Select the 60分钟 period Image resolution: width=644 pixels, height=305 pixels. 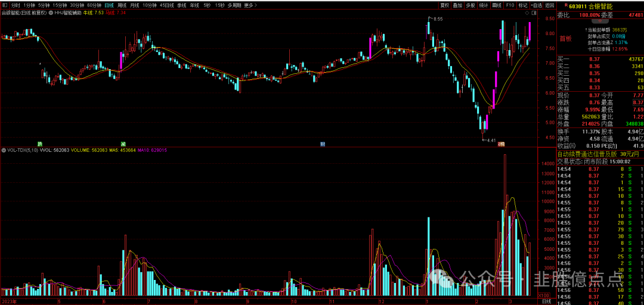click(94, 6)
